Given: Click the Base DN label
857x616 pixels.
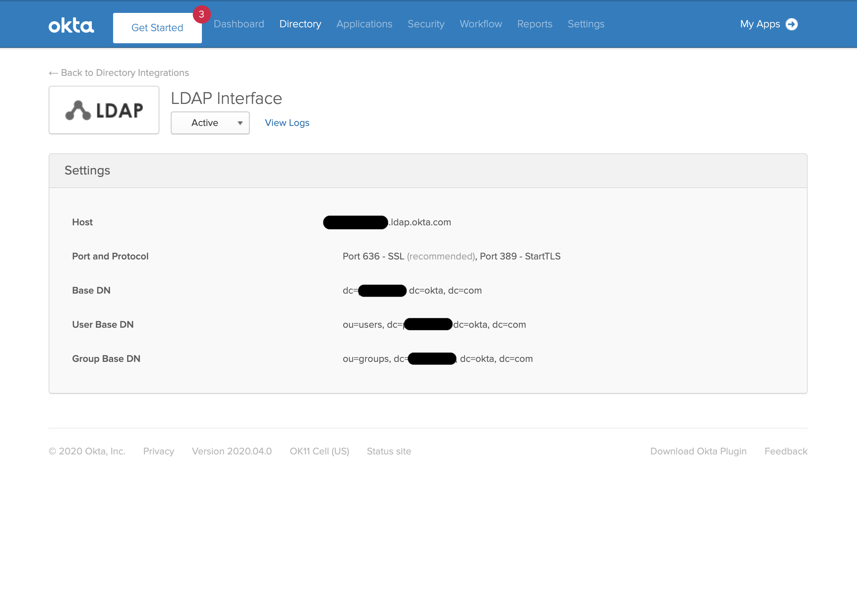Looking at the screenshot, I should pos(91,291).
